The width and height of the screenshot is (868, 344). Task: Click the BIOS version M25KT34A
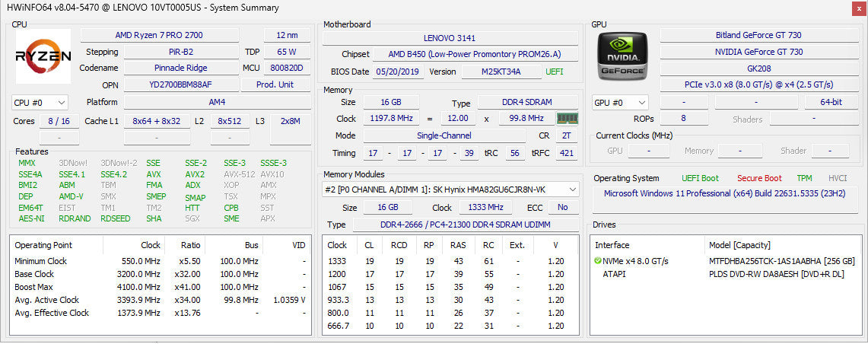[502, 72]
